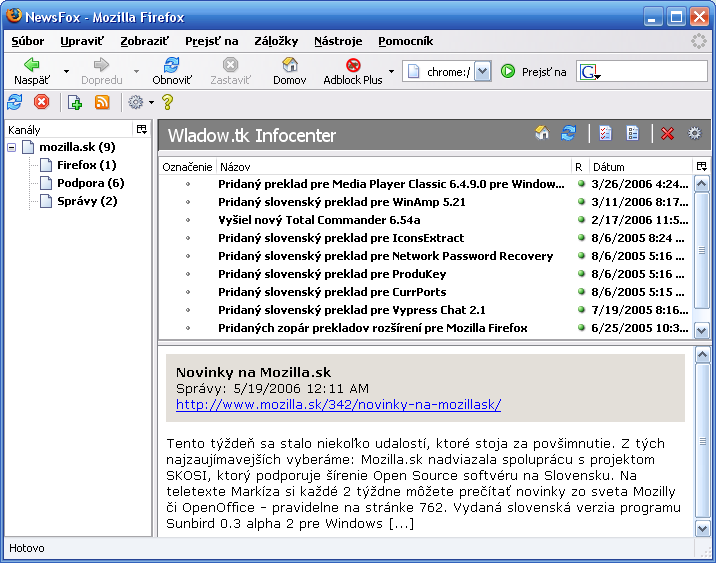Toggle flag for IconsExtract article
Viewport: 716px width, 563px height.
point(188,238)
